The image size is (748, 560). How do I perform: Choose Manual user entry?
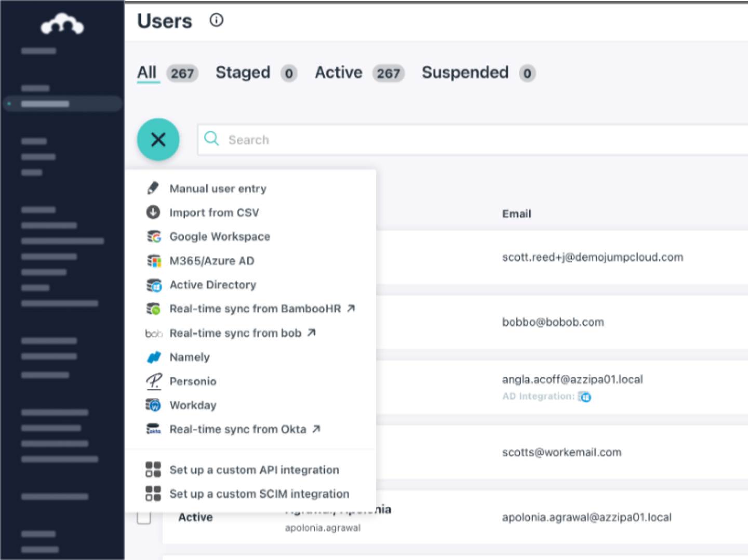point(218,189)
